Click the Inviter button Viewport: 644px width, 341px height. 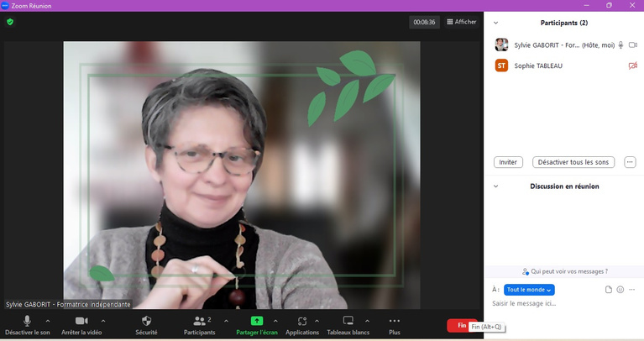(508, 162)
